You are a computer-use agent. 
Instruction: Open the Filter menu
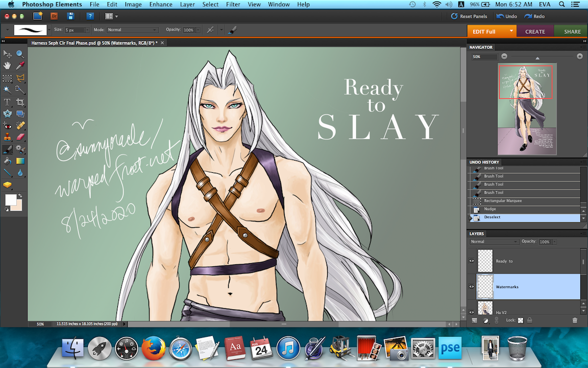233,5
